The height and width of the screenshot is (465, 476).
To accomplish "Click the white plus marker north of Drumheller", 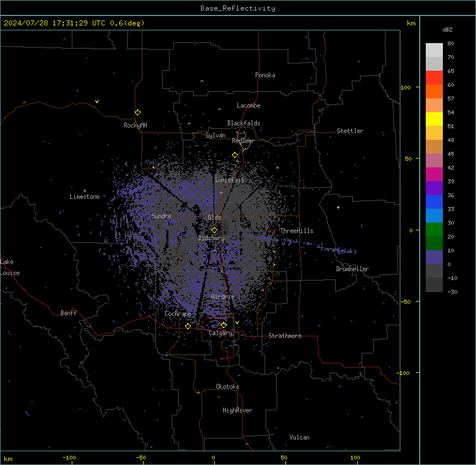I will coord(338,207).
